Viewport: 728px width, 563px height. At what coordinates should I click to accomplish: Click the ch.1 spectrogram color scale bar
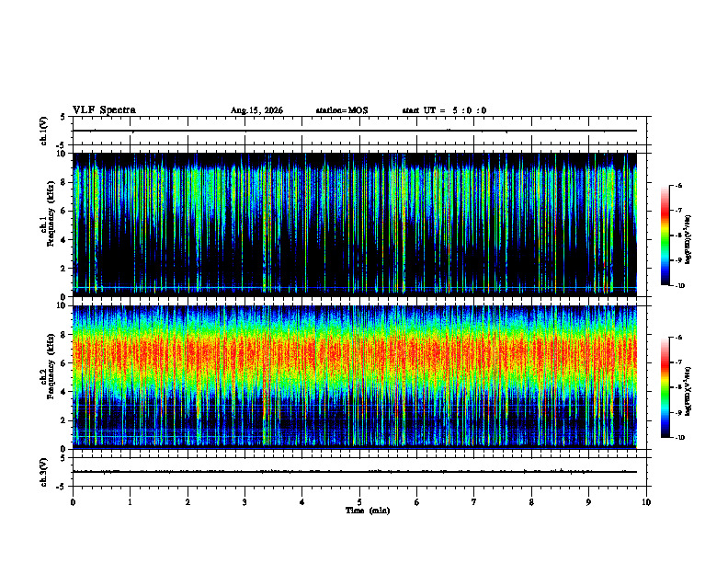665,236
